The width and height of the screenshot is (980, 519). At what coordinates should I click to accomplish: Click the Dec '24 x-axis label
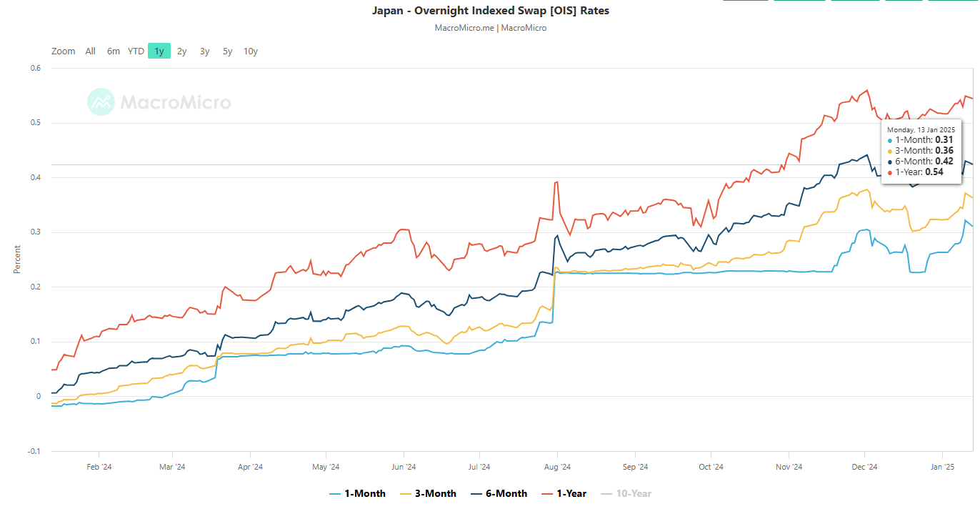[864, 468]
